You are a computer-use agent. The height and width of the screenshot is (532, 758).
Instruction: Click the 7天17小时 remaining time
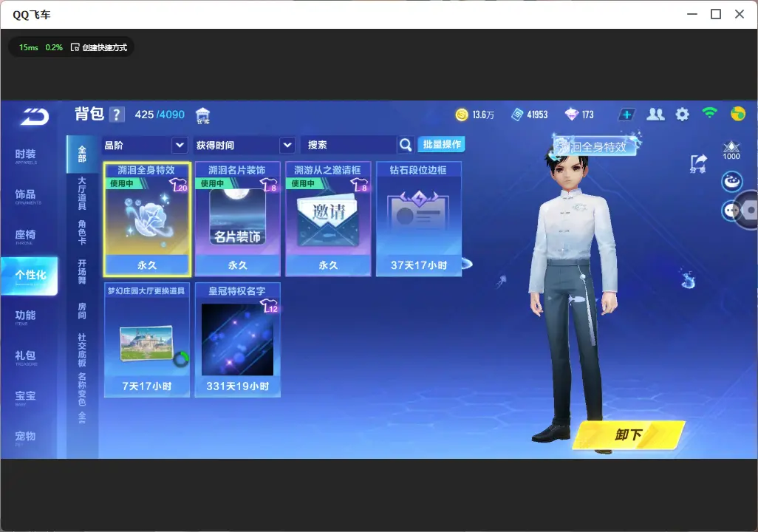pos(147,386)
